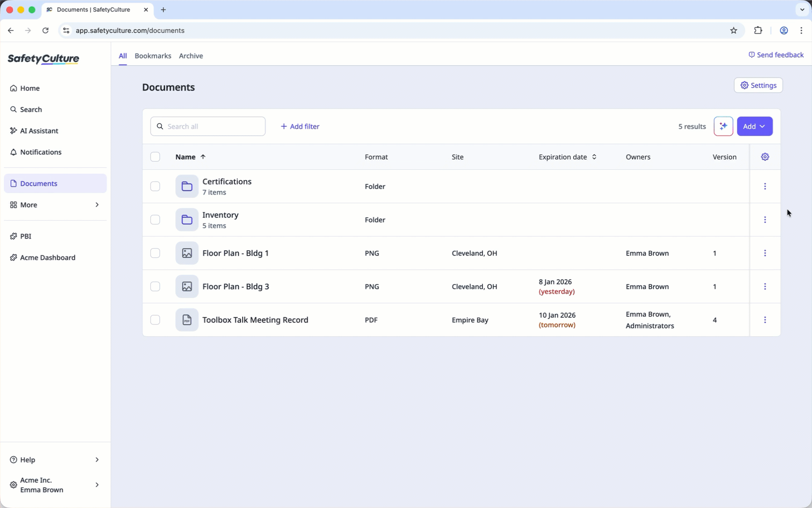Open Search in the sidebar
Viewport: 812px width, 508px height.
[55, 109]
